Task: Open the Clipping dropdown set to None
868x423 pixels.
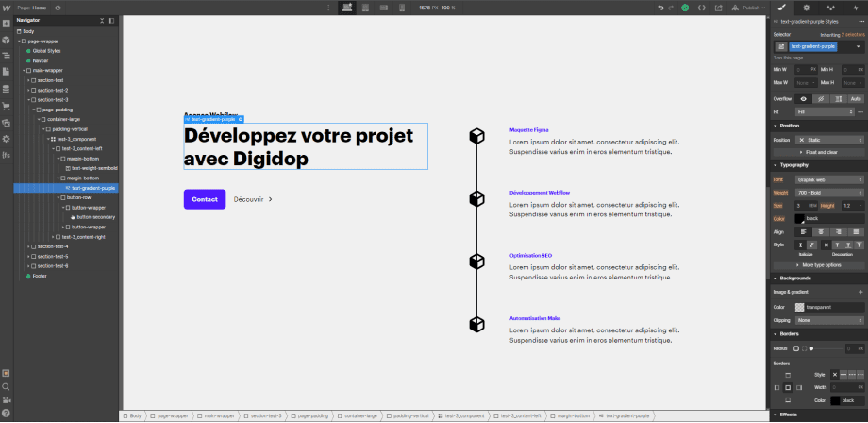Action: pos(829,321)
